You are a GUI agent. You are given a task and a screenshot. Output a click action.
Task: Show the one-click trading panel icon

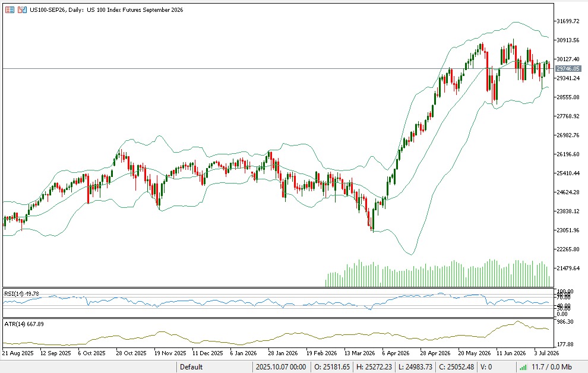tap(22, 10)
